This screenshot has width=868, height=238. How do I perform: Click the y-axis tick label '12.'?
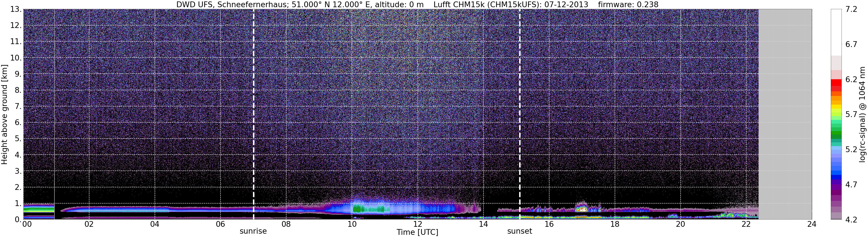[x=16, y=26]
